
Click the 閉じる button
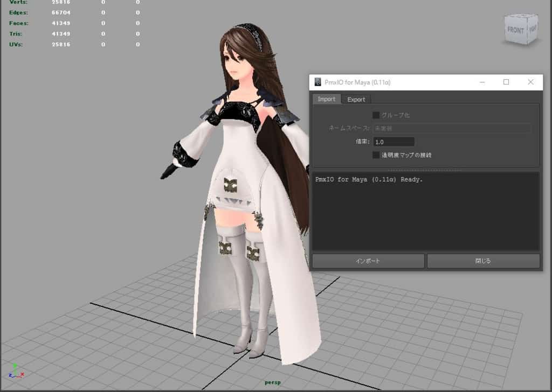click(x=483, y=261)
